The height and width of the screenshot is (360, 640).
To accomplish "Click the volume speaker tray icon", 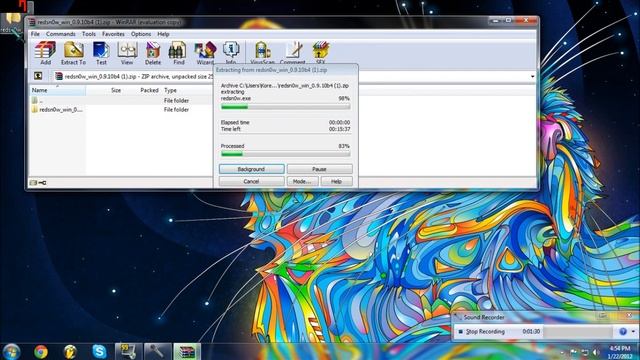I will 596,352.
